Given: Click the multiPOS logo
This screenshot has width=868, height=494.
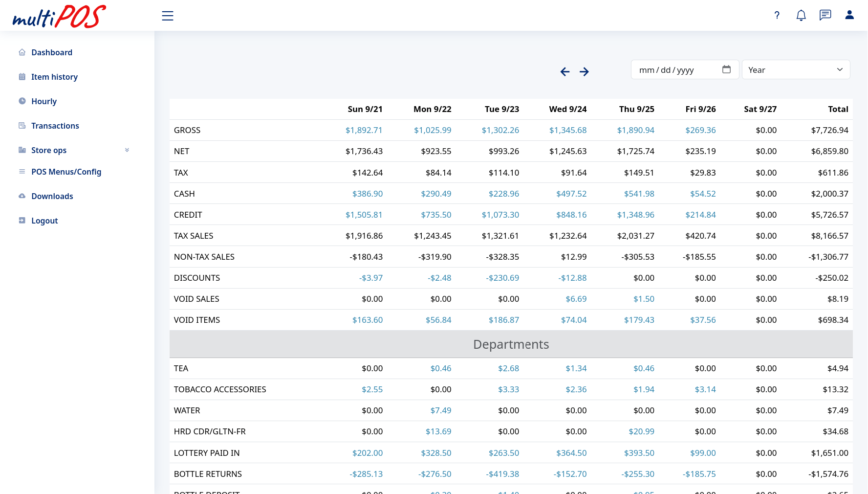Looking at the screenshot, I should [x=59, y=16].
